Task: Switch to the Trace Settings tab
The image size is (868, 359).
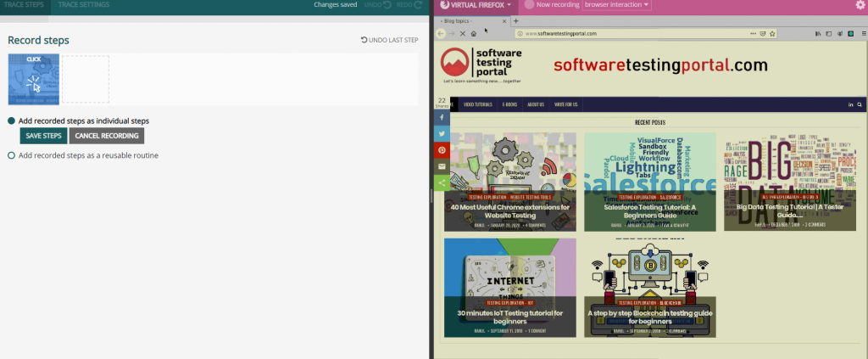Action: pos(84,5)
